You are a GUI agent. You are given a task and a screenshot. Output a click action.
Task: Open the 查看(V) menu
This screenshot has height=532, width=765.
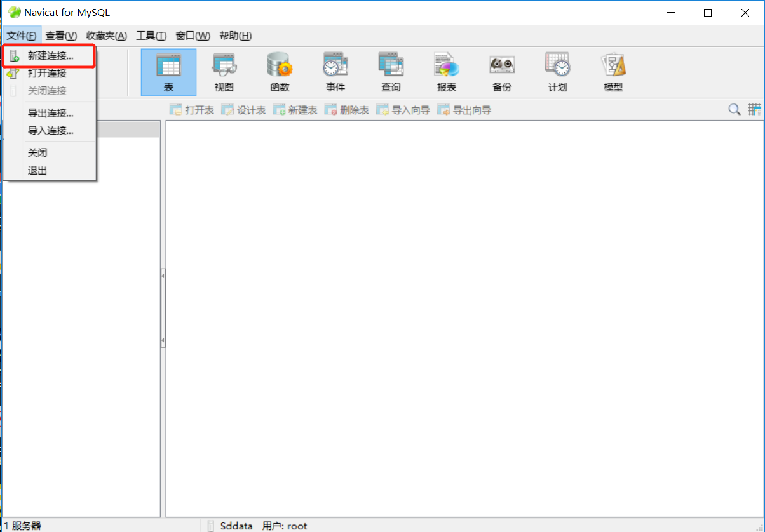pyautogui.click(x=61, y=36)
